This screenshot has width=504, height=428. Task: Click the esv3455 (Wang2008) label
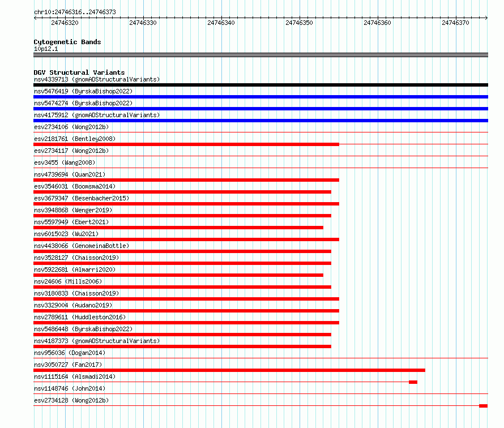[x=65, y=162]
